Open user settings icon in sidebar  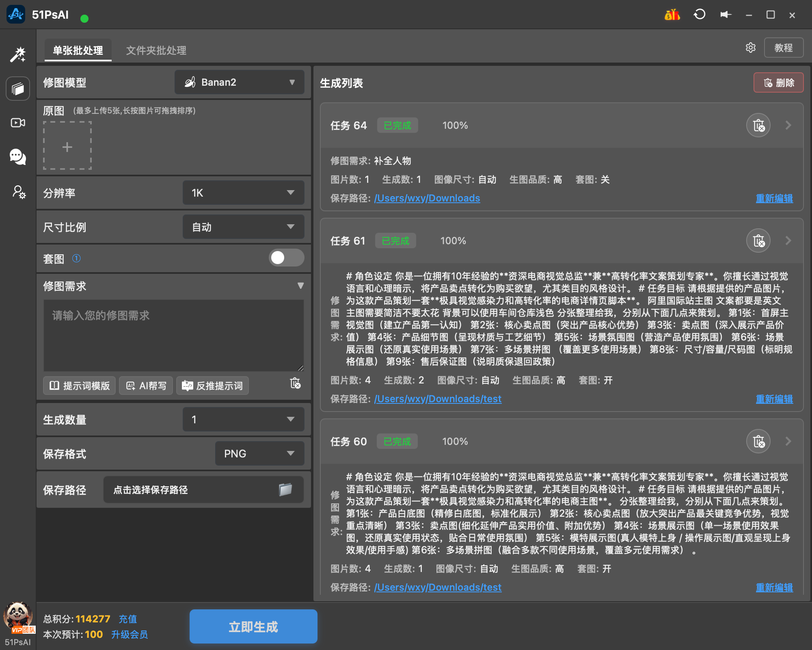[x=19, y=192]
